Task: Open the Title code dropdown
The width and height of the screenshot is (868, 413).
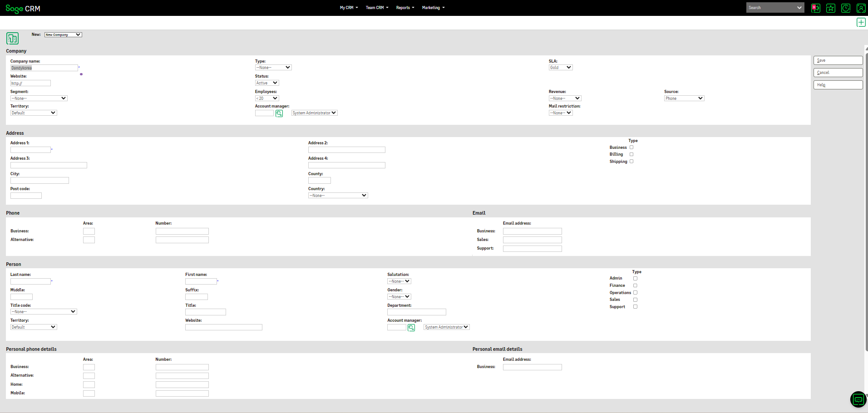Action: [44, 311]
